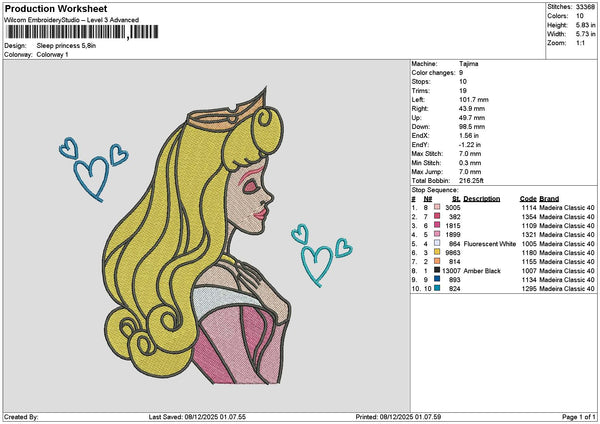Click the teal swatch for code 1295
This screenshot has height=424, width=600.
coord(437,288)
